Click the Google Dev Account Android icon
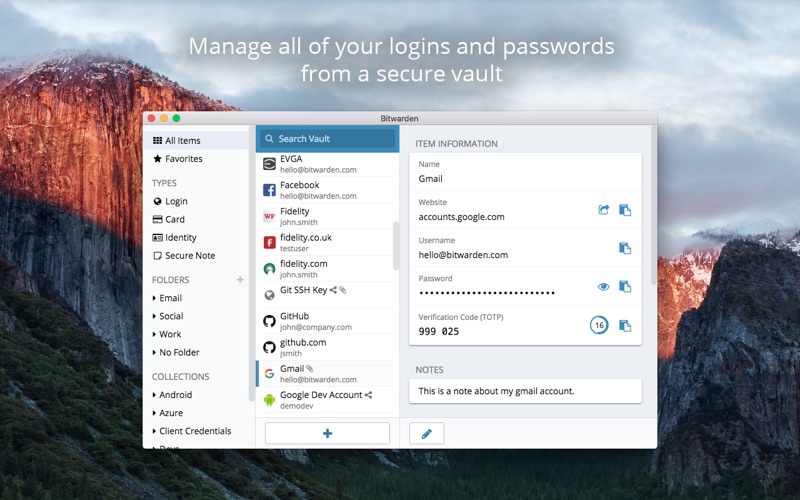This screenshot has height=500, width=800. pyautogui.click(x=269, y=400)
